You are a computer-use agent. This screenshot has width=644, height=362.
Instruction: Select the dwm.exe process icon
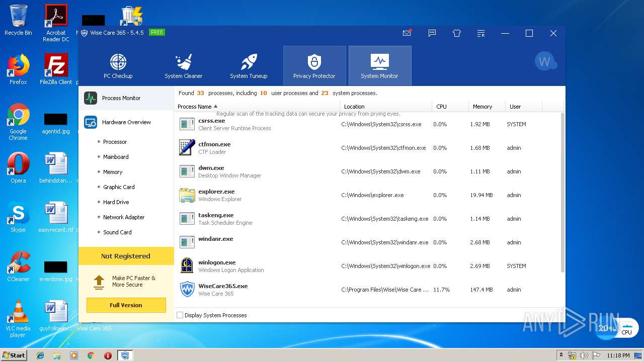click(187, 171)
